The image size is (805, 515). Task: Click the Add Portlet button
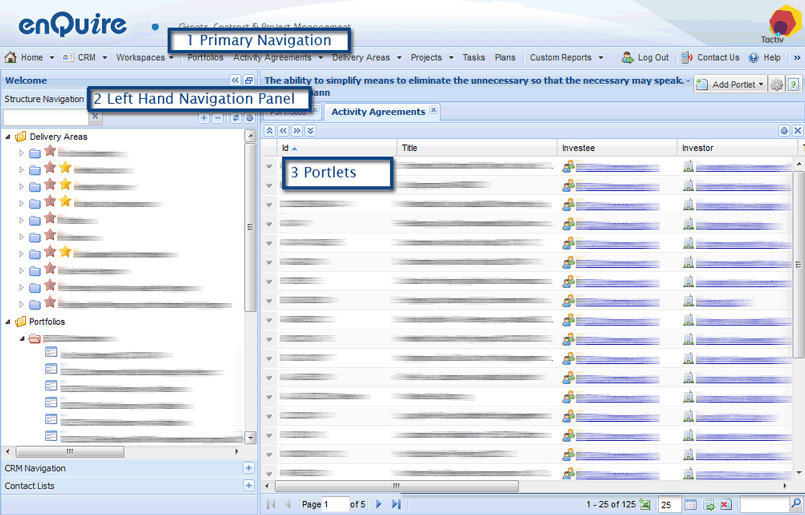(729, 85)
